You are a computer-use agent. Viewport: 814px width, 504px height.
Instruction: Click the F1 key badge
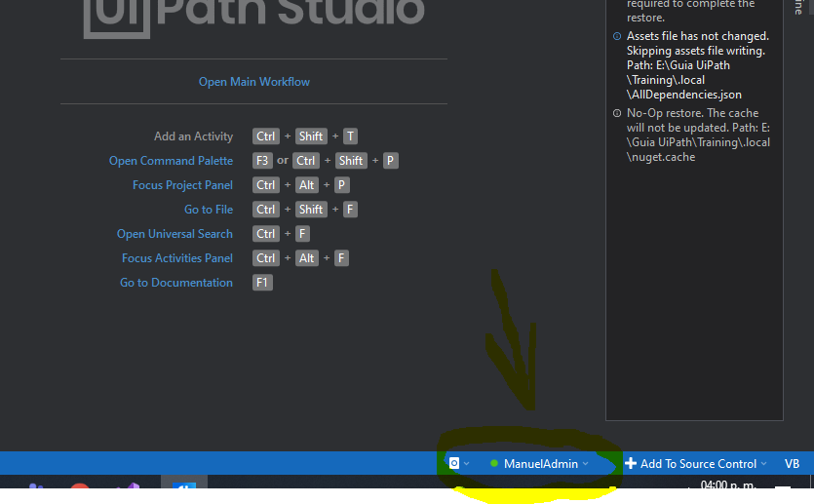coord(262,283)
